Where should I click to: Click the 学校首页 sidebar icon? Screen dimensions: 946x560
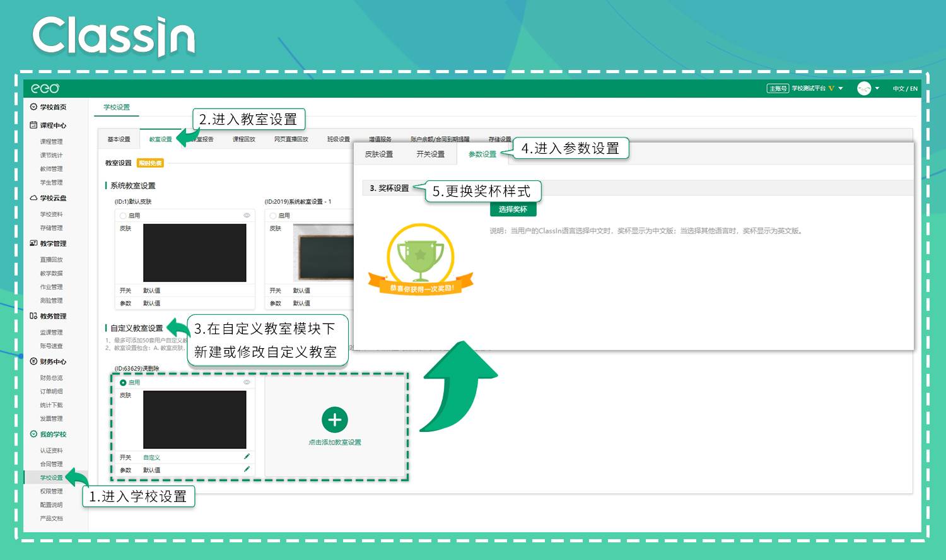pyautogui.click(x=33, y=107)
